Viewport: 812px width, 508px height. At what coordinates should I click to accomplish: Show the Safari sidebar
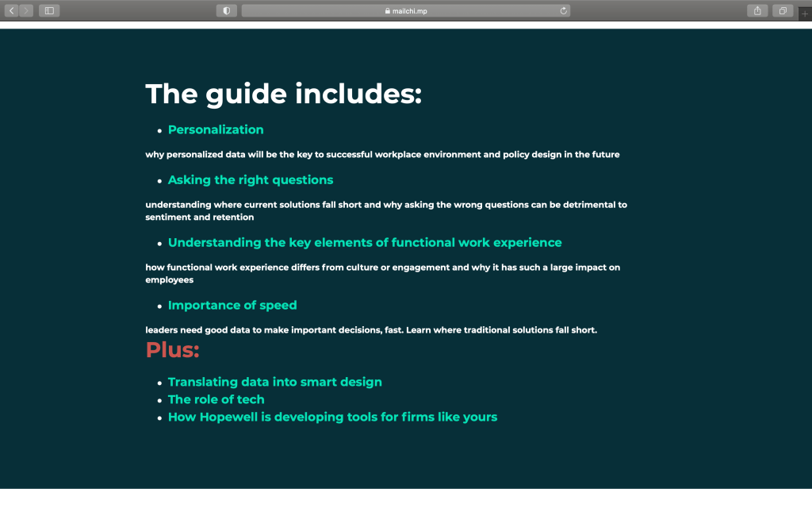tap(49, 10)
